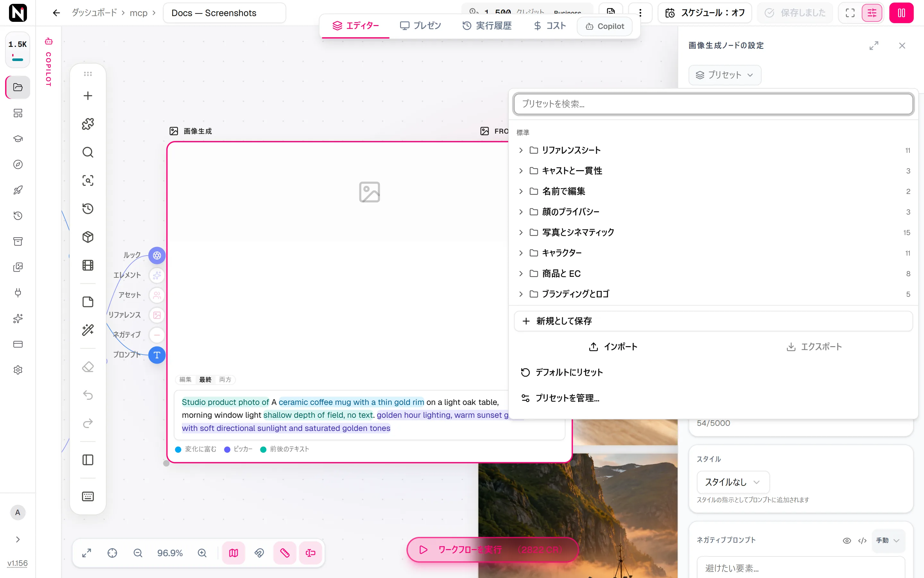924x578 pixels.
Task: Click the Docs — Screenshots title field
Action: coord(225,13)
